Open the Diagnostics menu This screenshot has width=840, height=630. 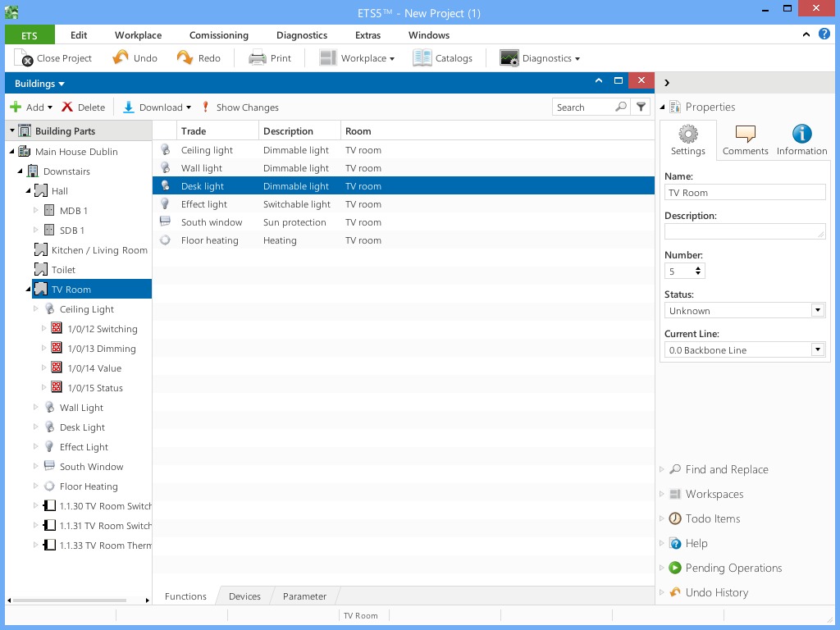301,35
